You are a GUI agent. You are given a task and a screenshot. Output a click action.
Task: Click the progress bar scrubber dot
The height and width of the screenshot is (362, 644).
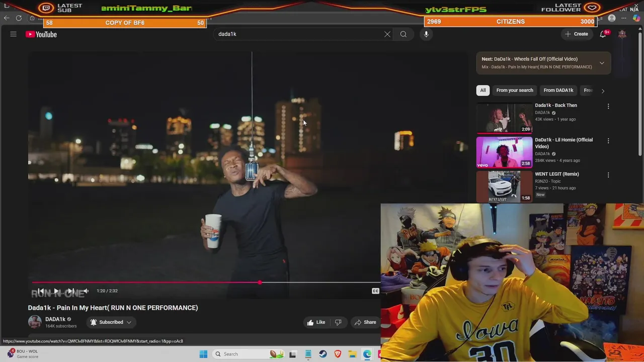click(x=260, y=283)
